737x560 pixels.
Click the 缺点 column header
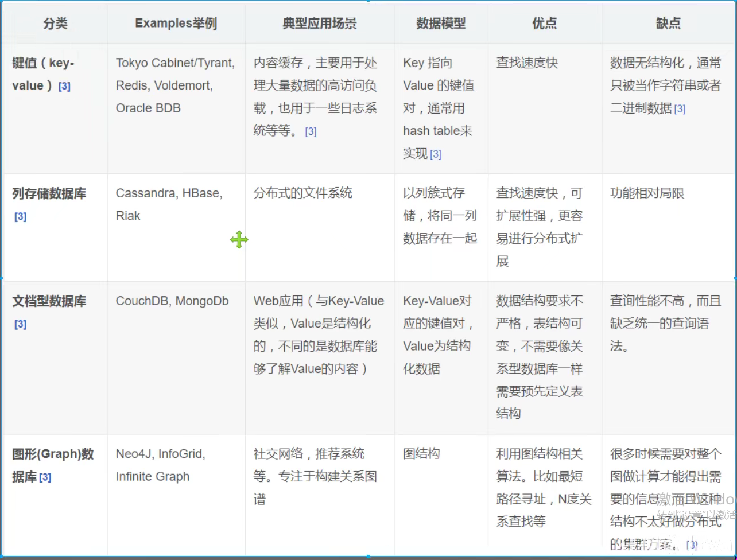pos(668,24)
